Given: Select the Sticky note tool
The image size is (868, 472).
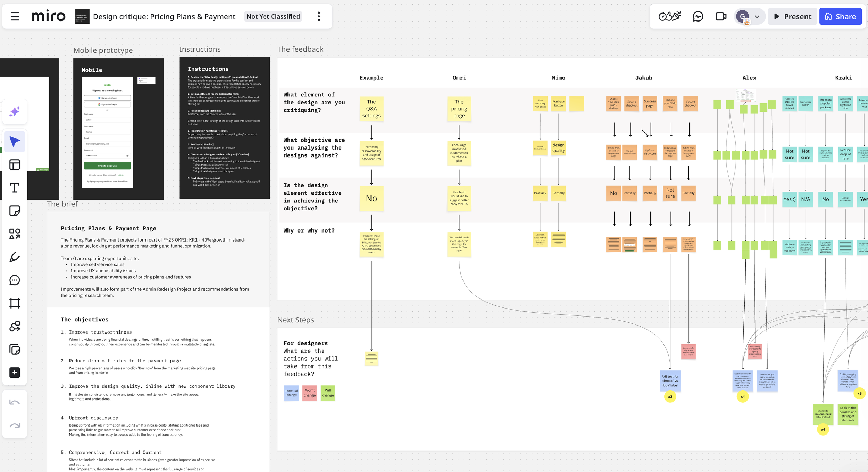Looking at the screenshot, I should pos(15,211).
